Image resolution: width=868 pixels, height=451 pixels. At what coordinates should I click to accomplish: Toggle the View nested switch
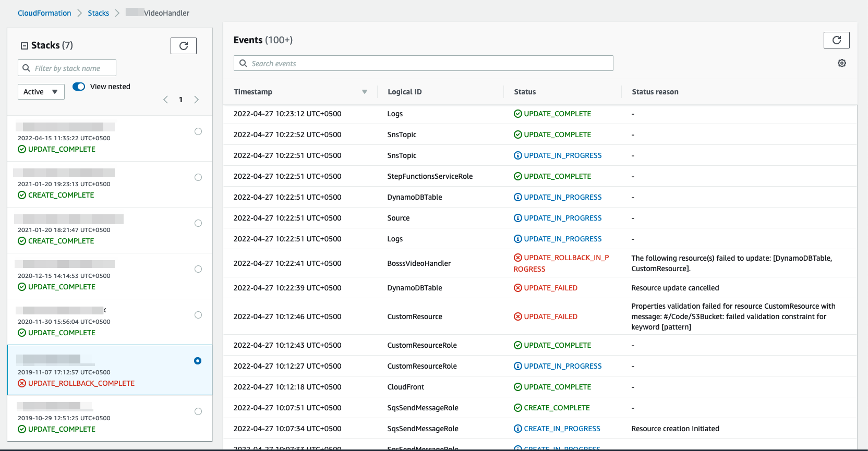tap(79, 87)
